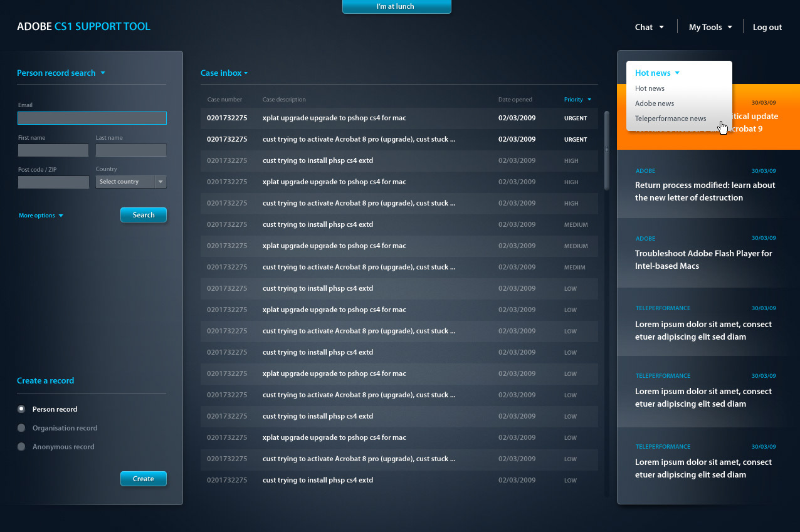Open Troubleshoot Adobe Flash Player news item
The width and height of the screenshot is (800, 532).
click(x=708, y=253)
